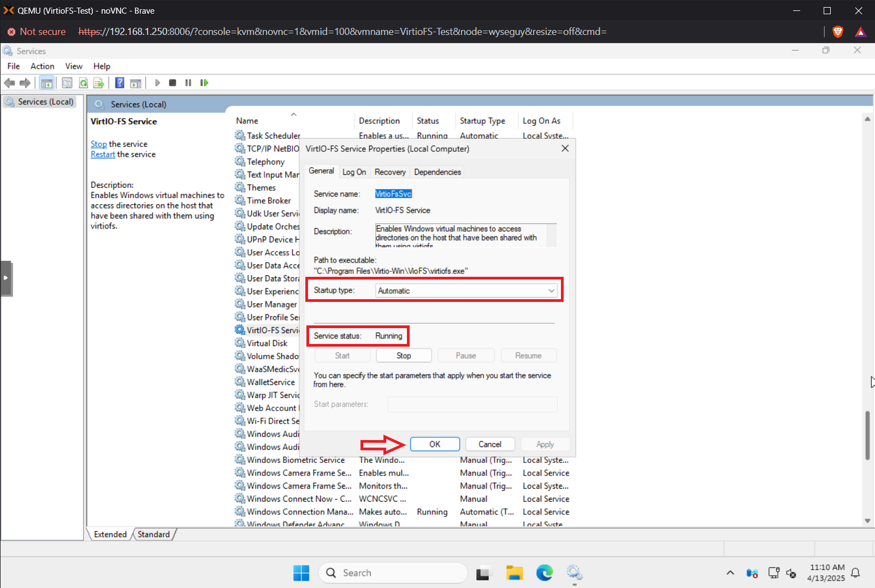Open the View menu
Viewport: 875px width, 588px height.
tap(74, 67)
